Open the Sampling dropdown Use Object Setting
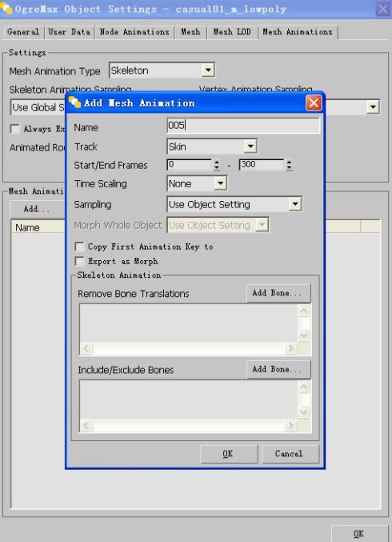The height and width of the screenshot is (542, 392). click(295, 204)
